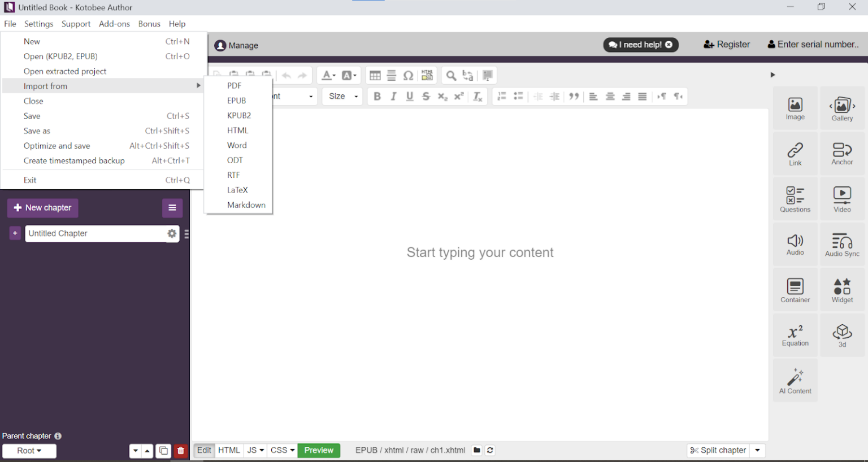Toggle bold formatting
This screenshot has height=462, width=868.
pyautogui.click(x=377, y=97)
